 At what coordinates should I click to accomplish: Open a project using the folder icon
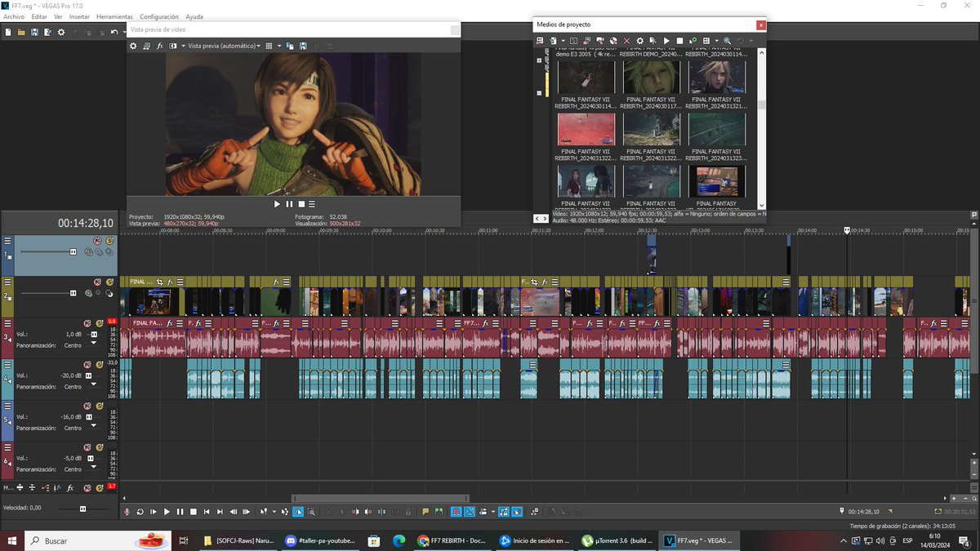pos(21,33)
